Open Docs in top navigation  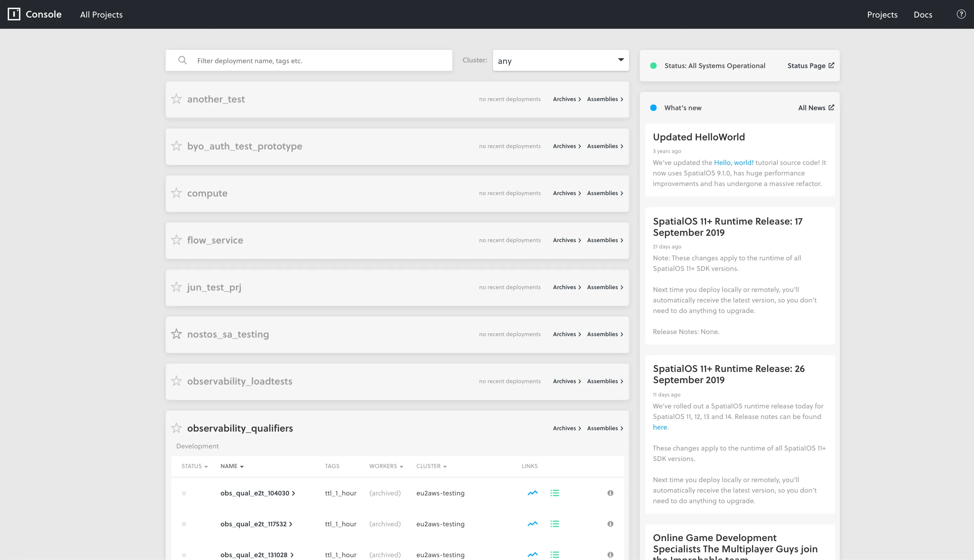[923, 15]
